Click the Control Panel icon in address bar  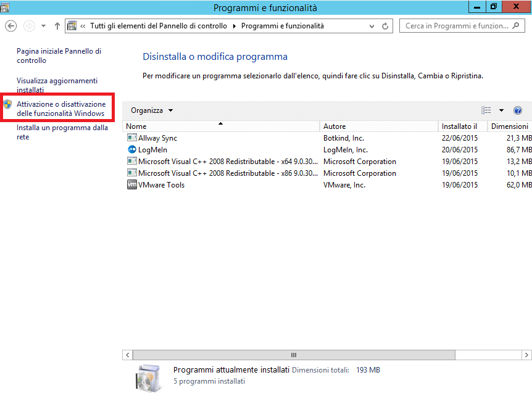tap(72, 26)
